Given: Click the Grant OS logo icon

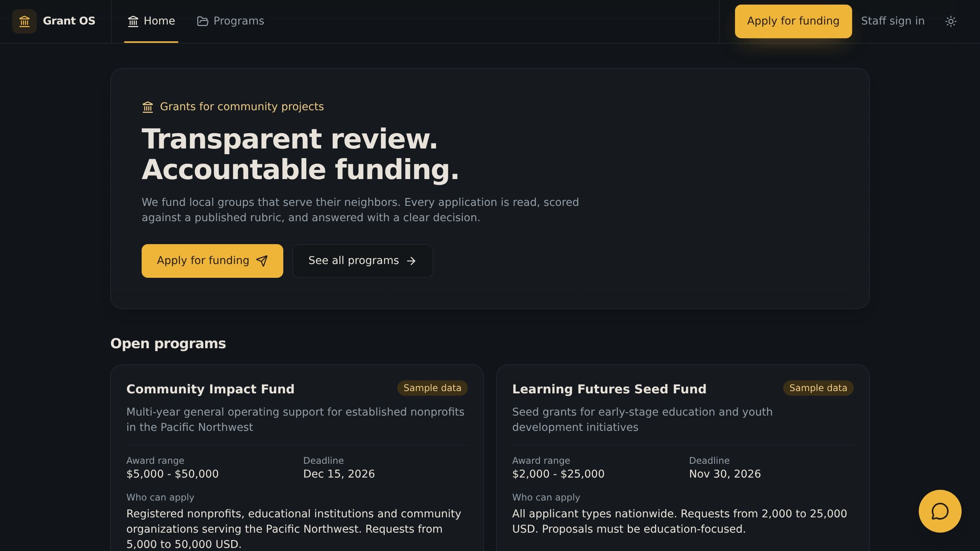Looking at the screenshot, I should pyautogui.click(x=24, y=21).
